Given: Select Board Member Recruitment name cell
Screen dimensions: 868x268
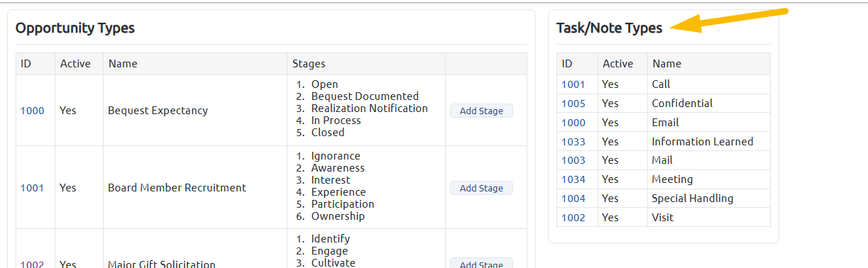Looking at the screenshot, I should (x=195, y=188).
